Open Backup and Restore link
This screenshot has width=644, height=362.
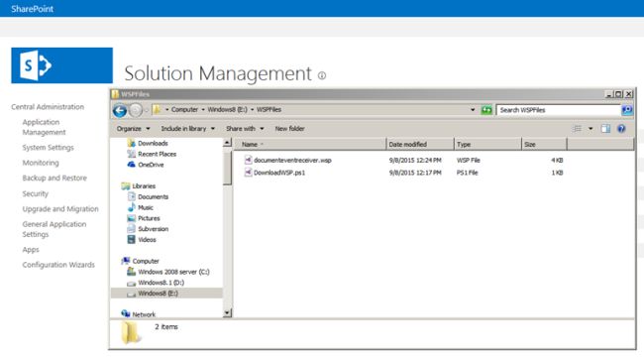click(54, 179)
